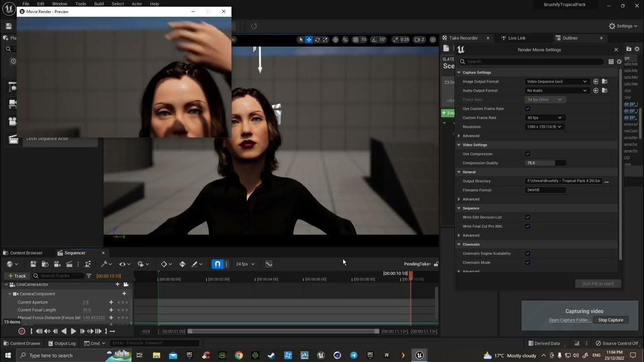Uncheck Cinematic Engine Scalability checkbox
The height and width of the screenshot is (362, 644).
527,253
